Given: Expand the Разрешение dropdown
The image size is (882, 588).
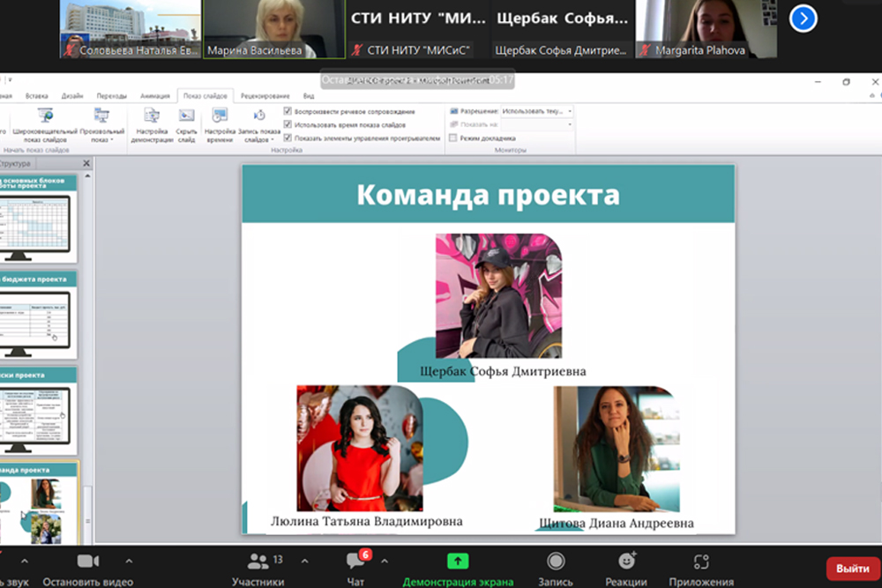Looking at the screenshot, I should 570,112.
